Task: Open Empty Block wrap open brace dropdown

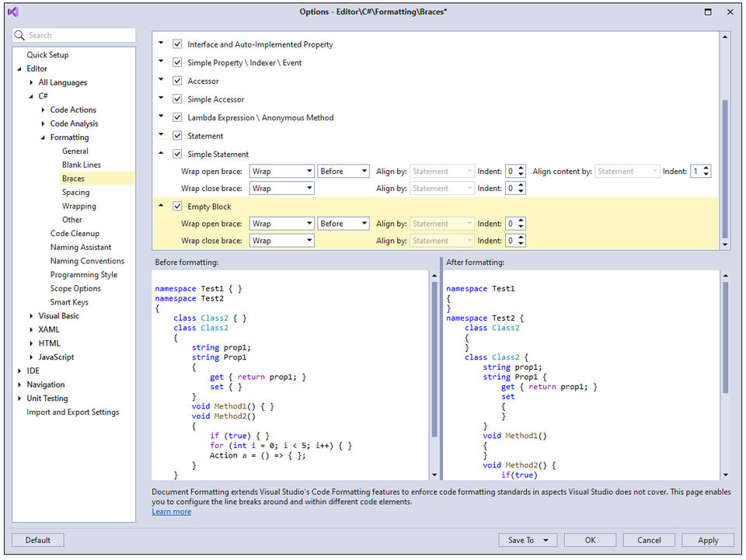Action: (x=281, y=224)
